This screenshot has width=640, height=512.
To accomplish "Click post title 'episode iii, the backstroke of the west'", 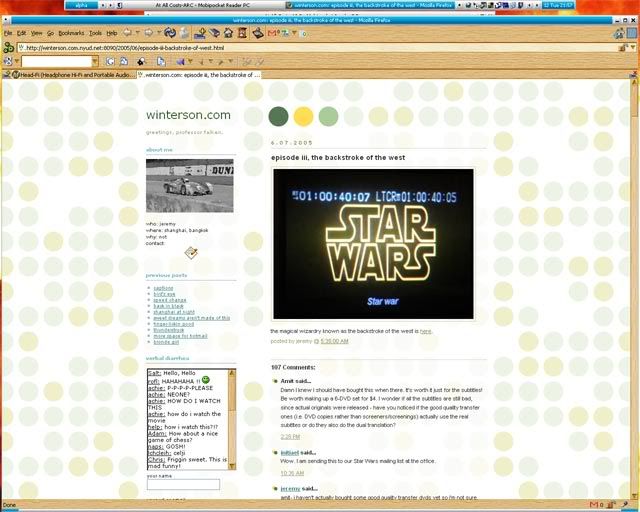I will click(x=338, y=158).
